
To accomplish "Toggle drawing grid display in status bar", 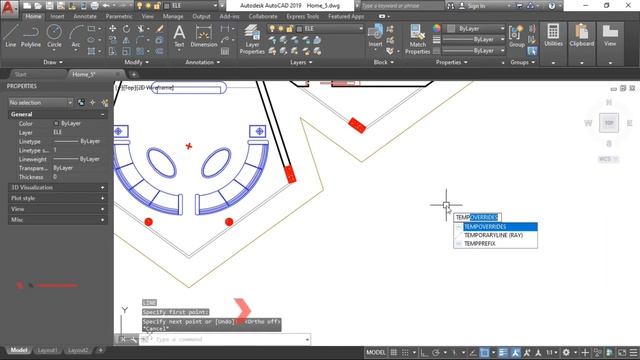I will point(394,352).
